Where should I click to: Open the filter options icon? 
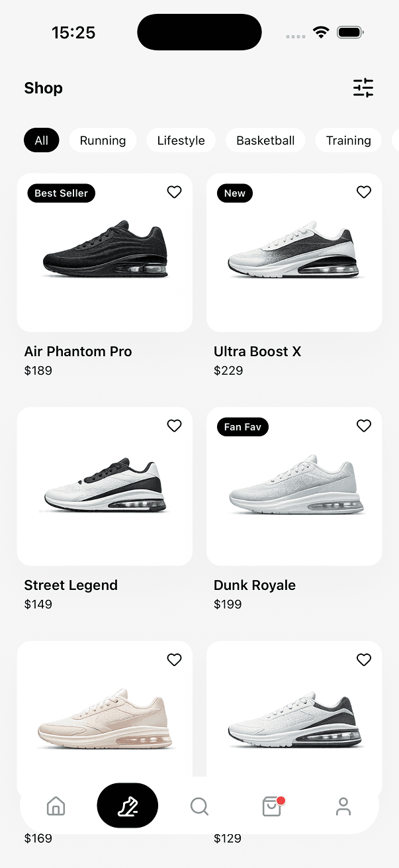coord(363,87)
